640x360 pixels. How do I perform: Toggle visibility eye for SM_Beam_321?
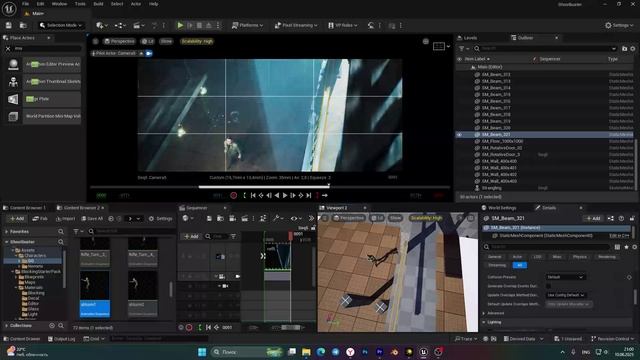pos(460,134)
